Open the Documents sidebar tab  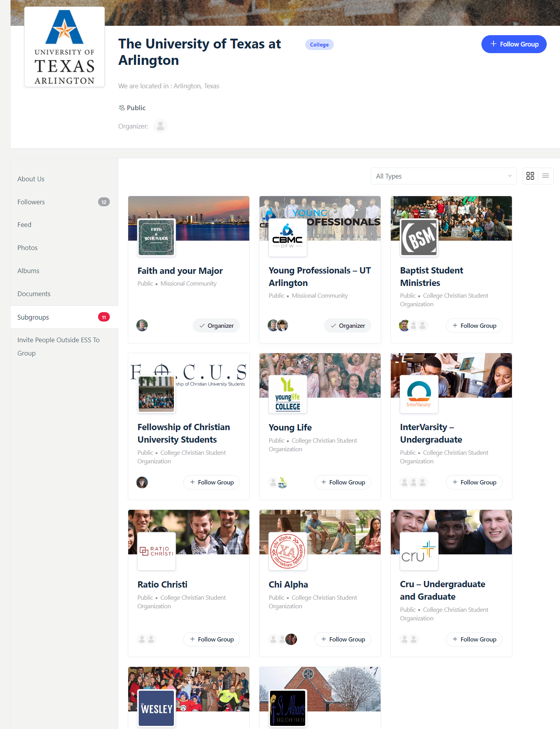[34, 294]
